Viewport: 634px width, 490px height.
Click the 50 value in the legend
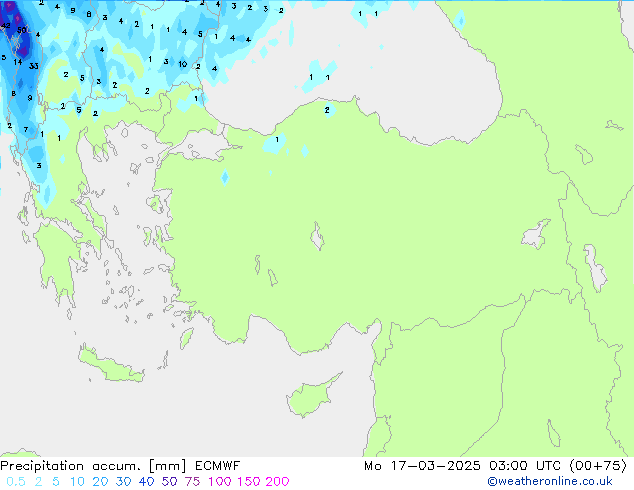click(169, 482)
